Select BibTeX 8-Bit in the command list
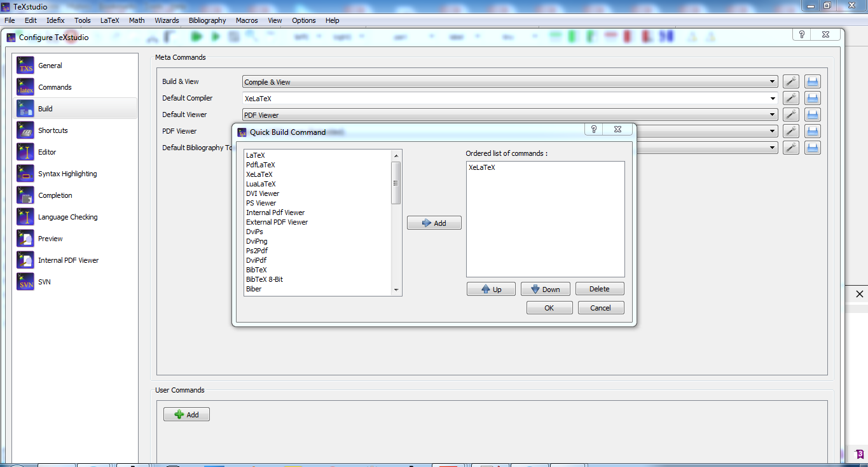 (x=265, y=279)
